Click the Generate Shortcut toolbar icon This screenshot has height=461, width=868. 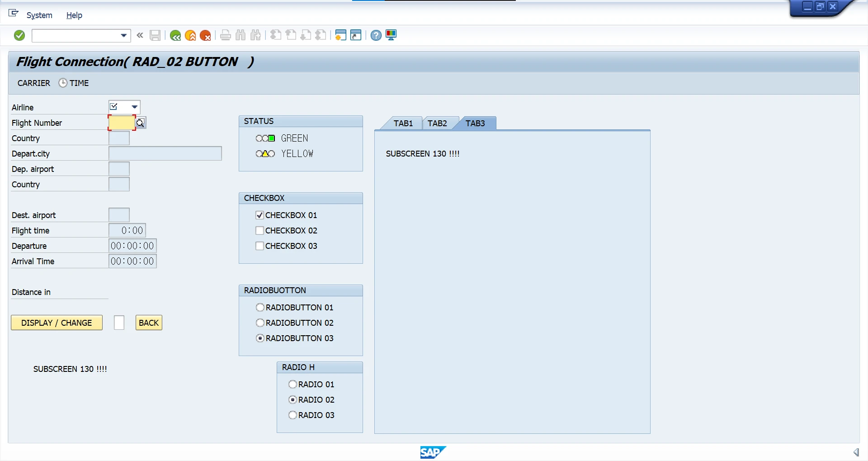[356, 35]
